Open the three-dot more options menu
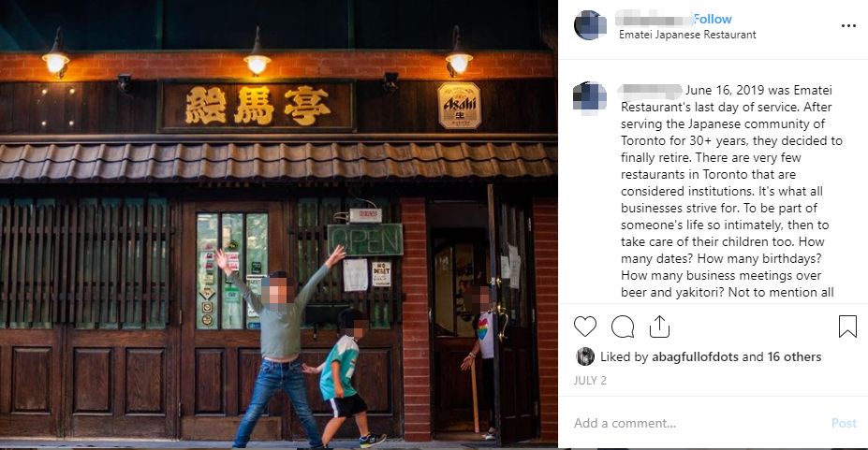 pyautogui.click(x=848, y=26)
